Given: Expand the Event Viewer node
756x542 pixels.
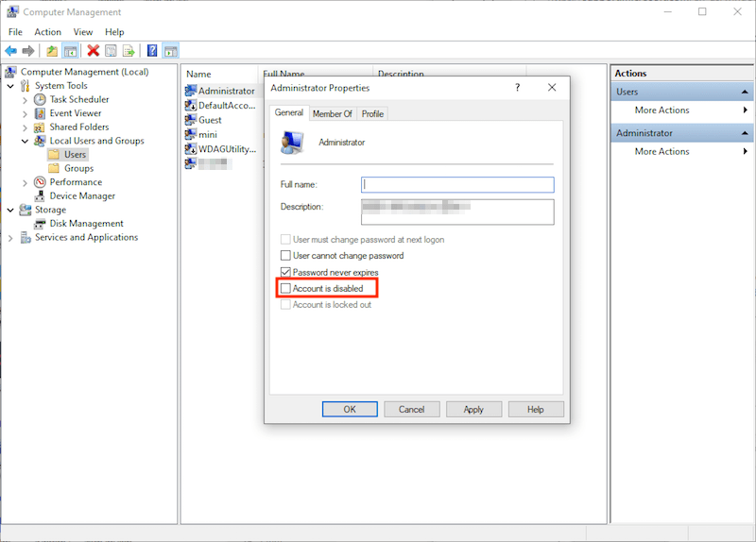Looking at the screenshot, I should tap(26, 114).
